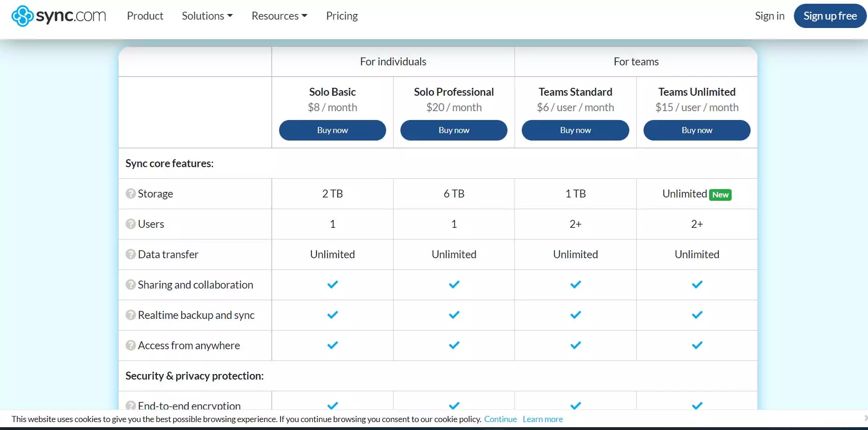The width and height of the screenshot is (868, 430).
Task: Click the Sign in link
Action: [769, 16]
